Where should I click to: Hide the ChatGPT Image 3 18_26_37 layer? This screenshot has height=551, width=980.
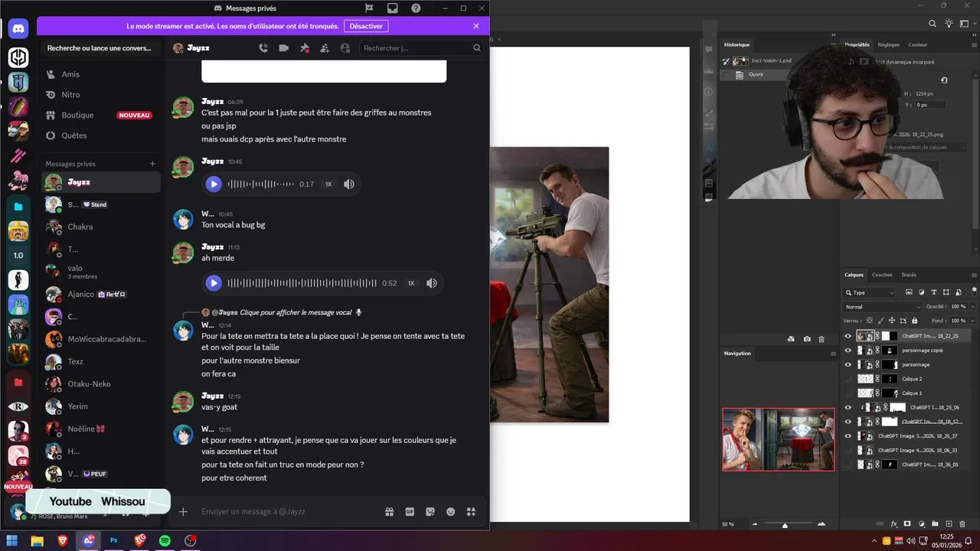[x=848, y=436]
